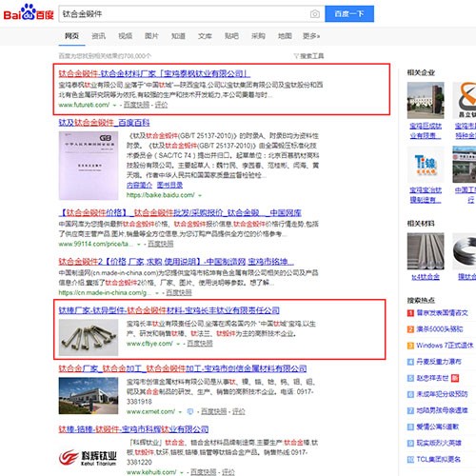Click the titanium bolts thumbnail image
The height and width of the screenshot is (476, 476).
(x=89, y=337)
